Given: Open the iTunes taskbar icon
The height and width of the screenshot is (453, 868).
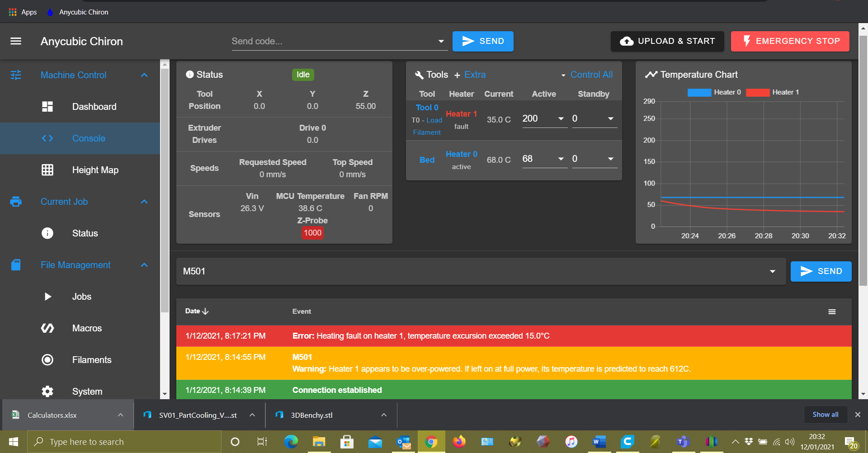Looking at the screenshot, I should pos(571,442).
